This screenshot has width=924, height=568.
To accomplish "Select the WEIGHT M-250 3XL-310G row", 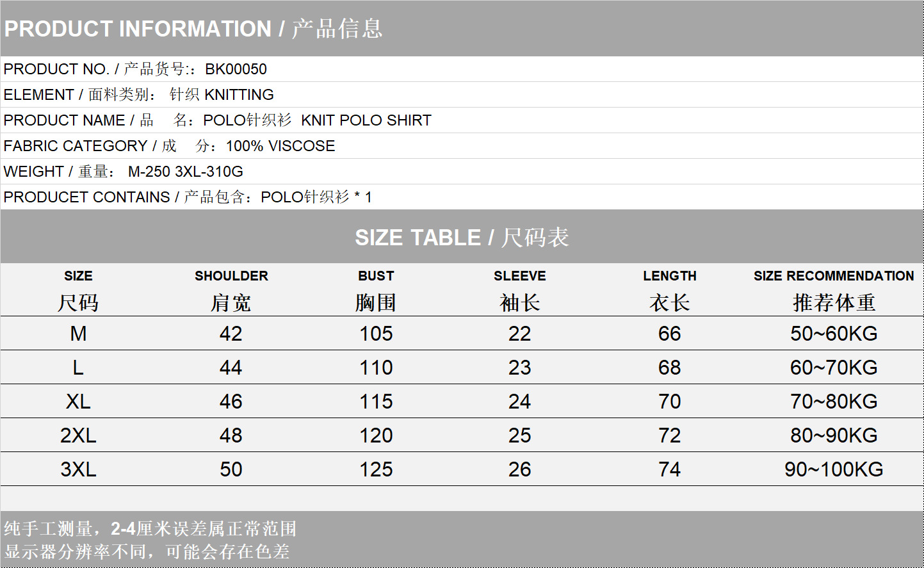I will tap(123, 172).
